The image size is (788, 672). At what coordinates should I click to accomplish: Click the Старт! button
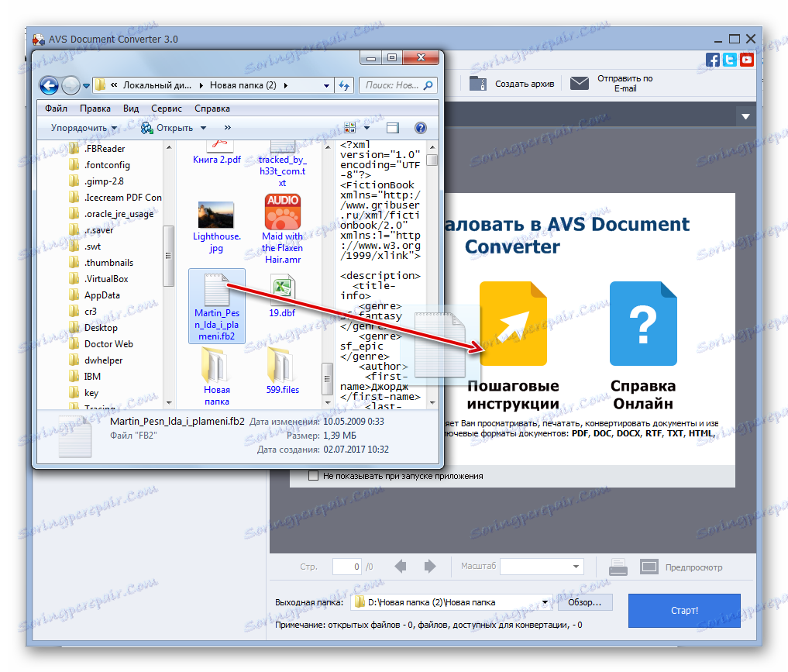click(x=684, y=610)
